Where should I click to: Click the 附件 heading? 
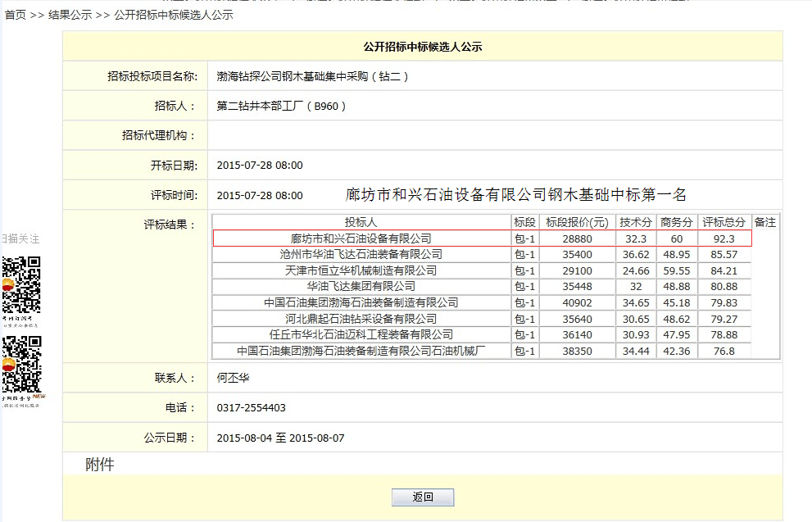click(x=99, y=465)
